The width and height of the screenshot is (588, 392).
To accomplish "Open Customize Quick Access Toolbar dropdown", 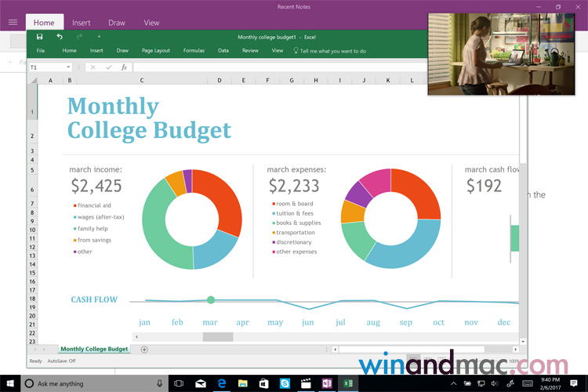I will [x=99, y=37].
